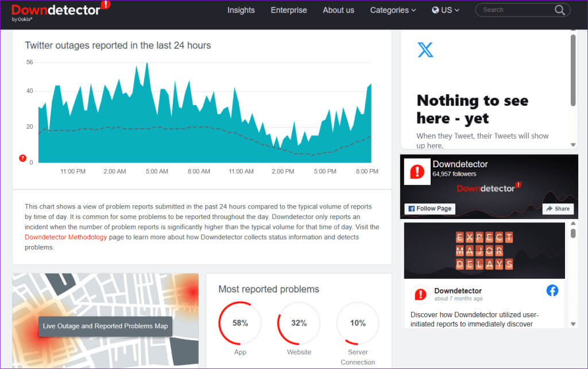Open the Insights page

tap(241, 10)
